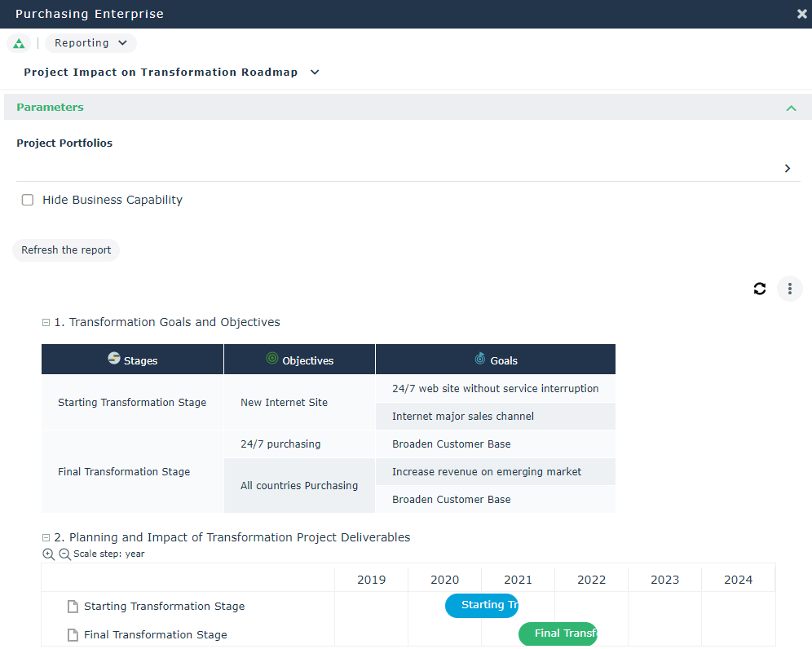The image size is (812, 649).
Task: Expand the Project Portfolios selector arrow
Action: click(x=787, y=168)
